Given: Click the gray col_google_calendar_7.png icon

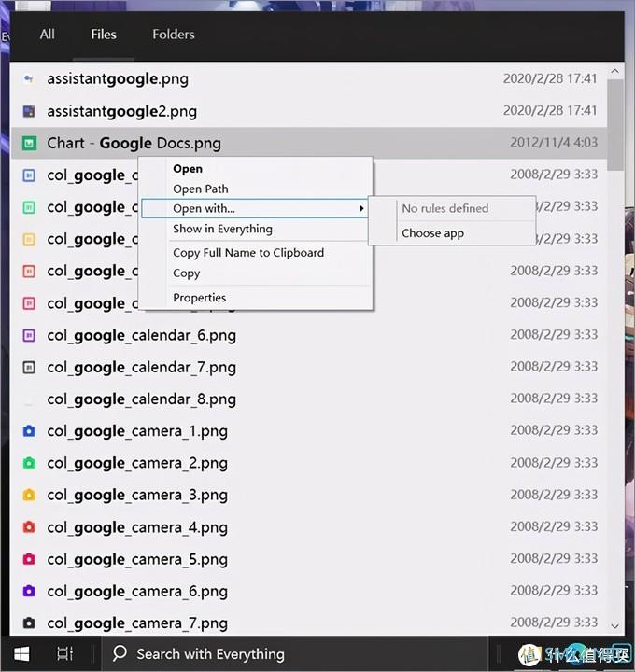Looking at the screenshot, I should [29, 368].
